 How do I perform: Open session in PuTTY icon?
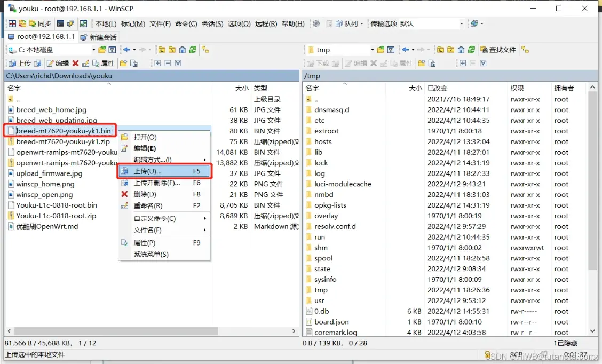(70, 24)
